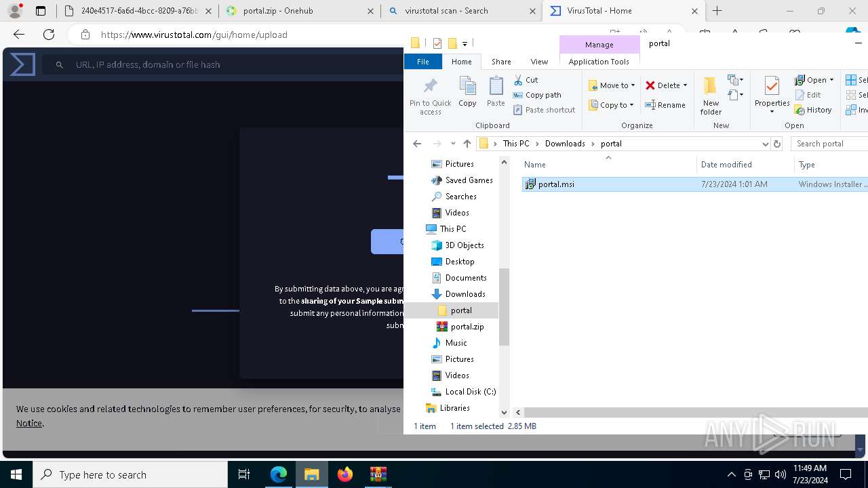The width and height of the screenshot is (868, 488).
Task: Open a new browser tab
Action: coord(717,11)
